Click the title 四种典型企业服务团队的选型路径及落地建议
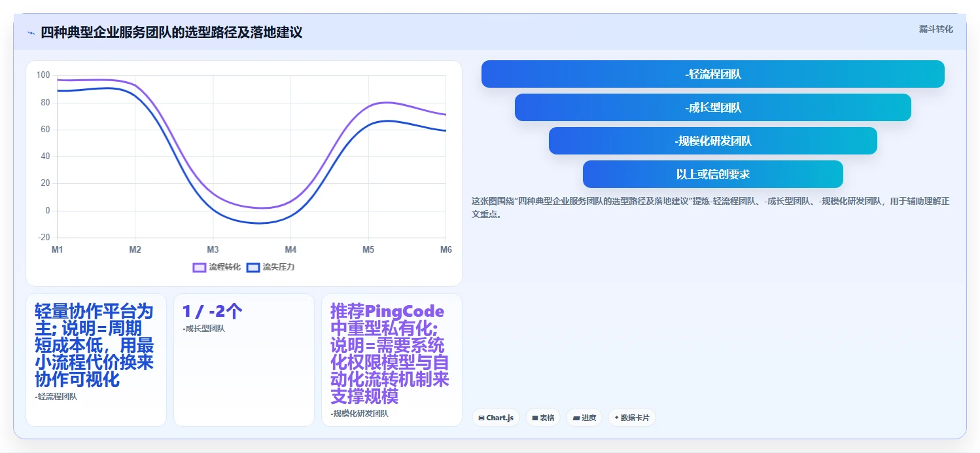980x453 pixels. [171, 33]
